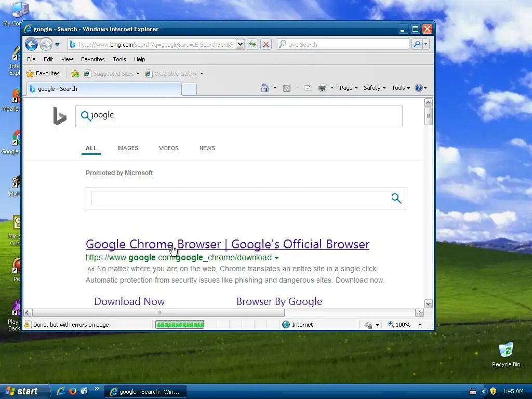532x399 pixels.
Task: Click the horizontal scrollbar right arrow
Action: (419, 312)
